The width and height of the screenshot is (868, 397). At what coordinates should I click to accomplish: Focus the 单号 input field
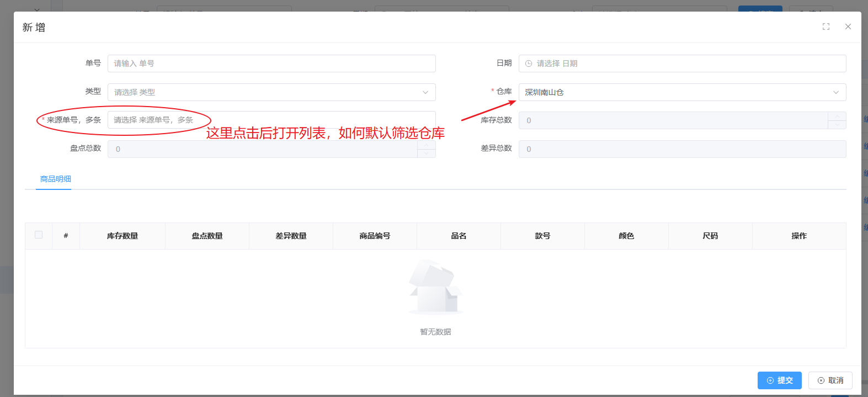click(271, 63)
